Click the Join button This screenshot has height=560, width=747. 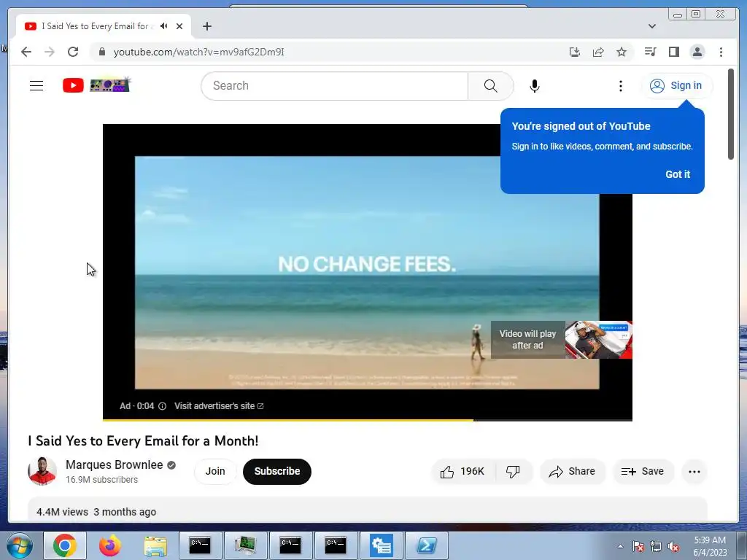(x=215, y=472)
